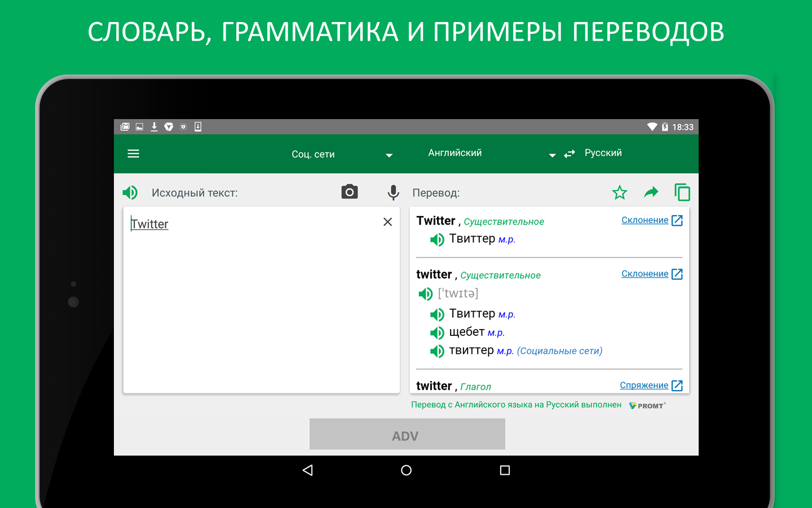This screenshot has width=812, height=508.
Task: Play audio of the source text
Action: [x=130, y=192]
